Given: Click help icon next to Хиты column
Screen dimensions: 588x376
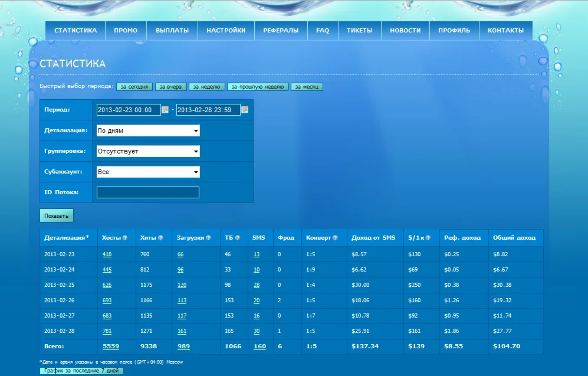Looking at the screenshot, I should tap(160, 238).
